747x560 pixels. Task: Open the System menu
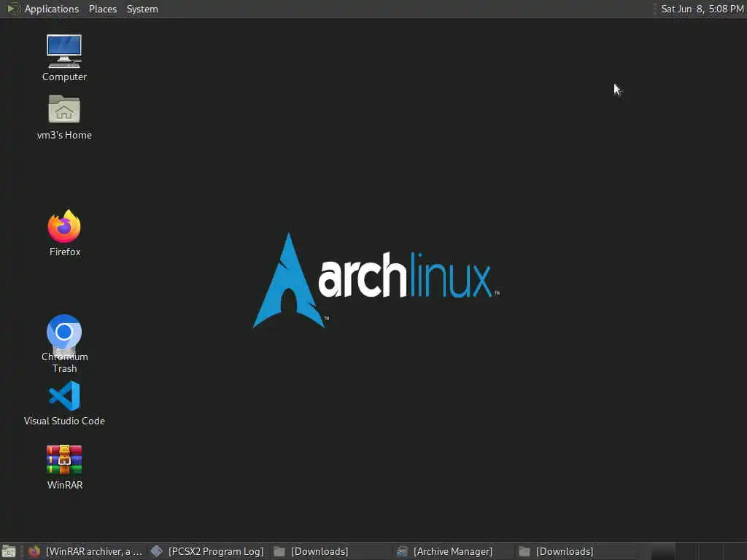[x=142, y=9]
